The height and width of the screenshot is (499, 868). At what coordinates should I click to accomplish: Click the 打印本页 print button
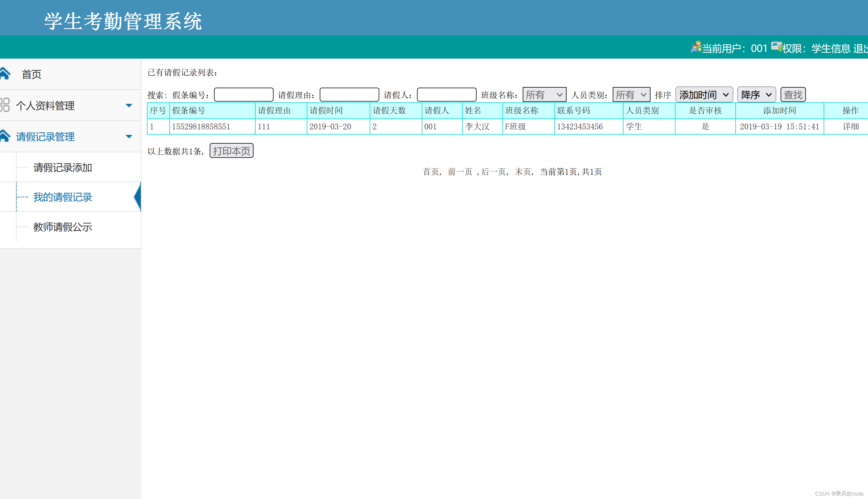(231, 151)
